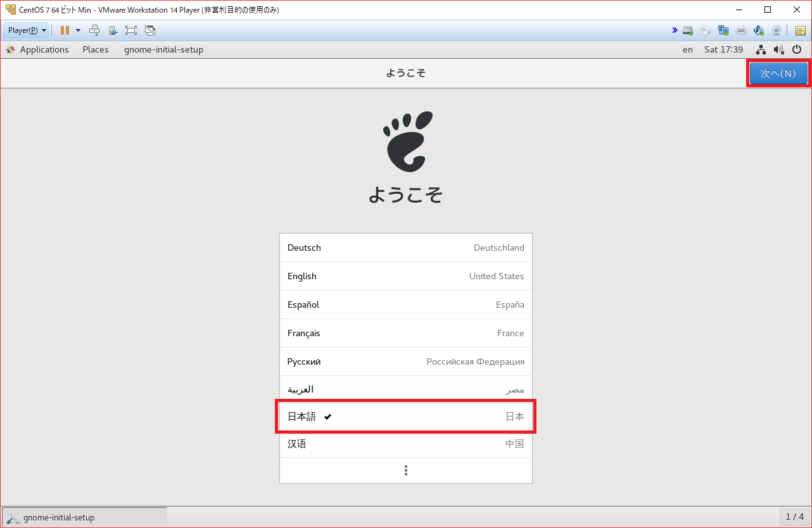Open the Applications menu

pos(44,49)
